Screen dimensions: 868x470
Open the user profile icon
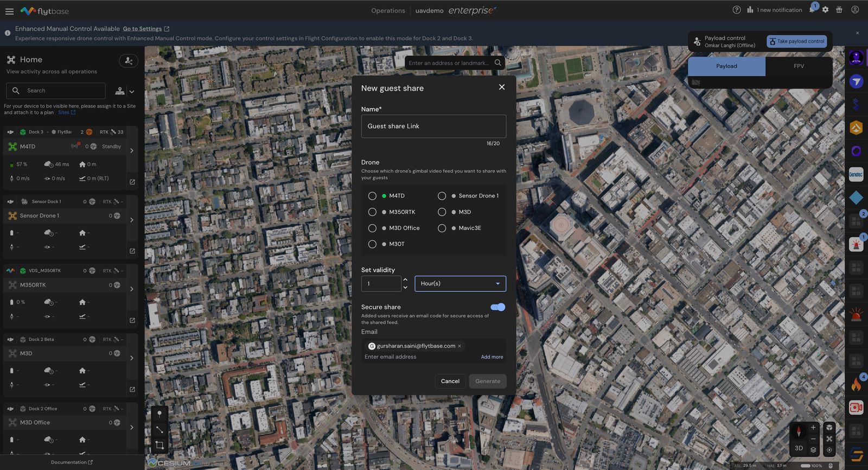point(855,10)
